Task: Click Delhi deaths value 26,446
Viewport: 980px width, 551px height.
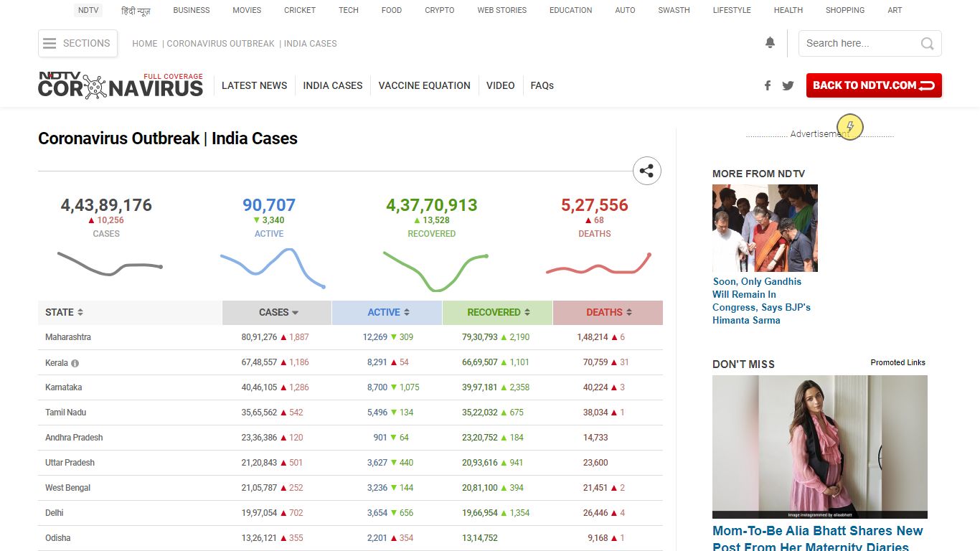Action: click(x=595, y=513)
